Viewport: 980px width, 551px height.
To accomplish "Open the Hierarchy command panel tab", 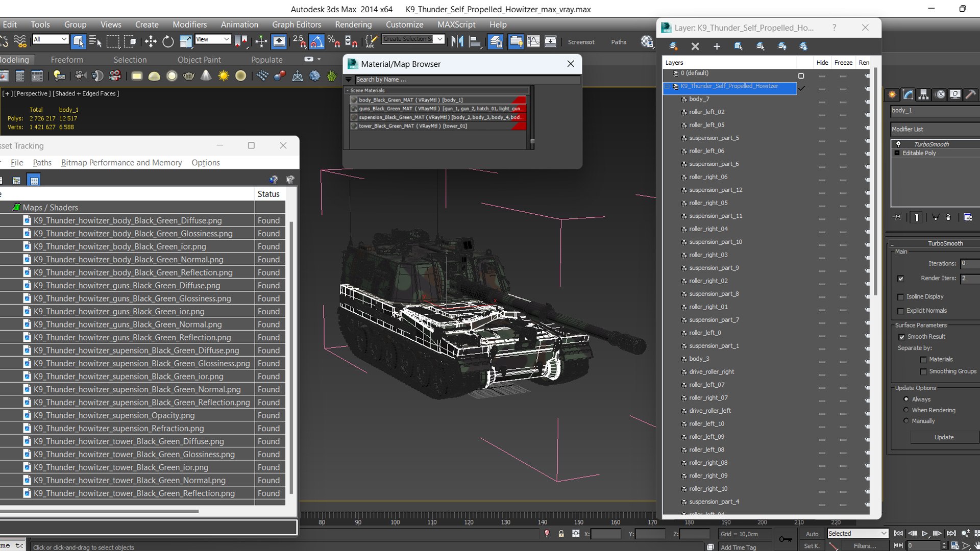I will 923,94.
